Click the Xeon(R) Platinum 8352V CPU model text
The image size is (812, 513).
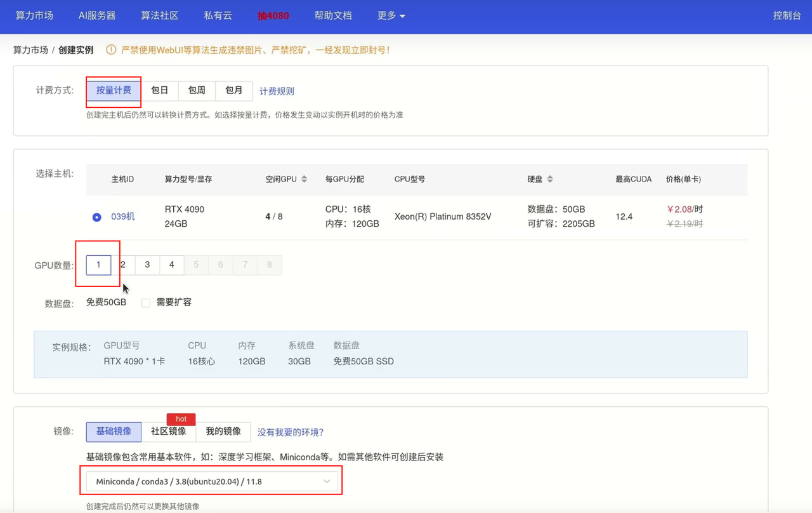click(443, 217)
